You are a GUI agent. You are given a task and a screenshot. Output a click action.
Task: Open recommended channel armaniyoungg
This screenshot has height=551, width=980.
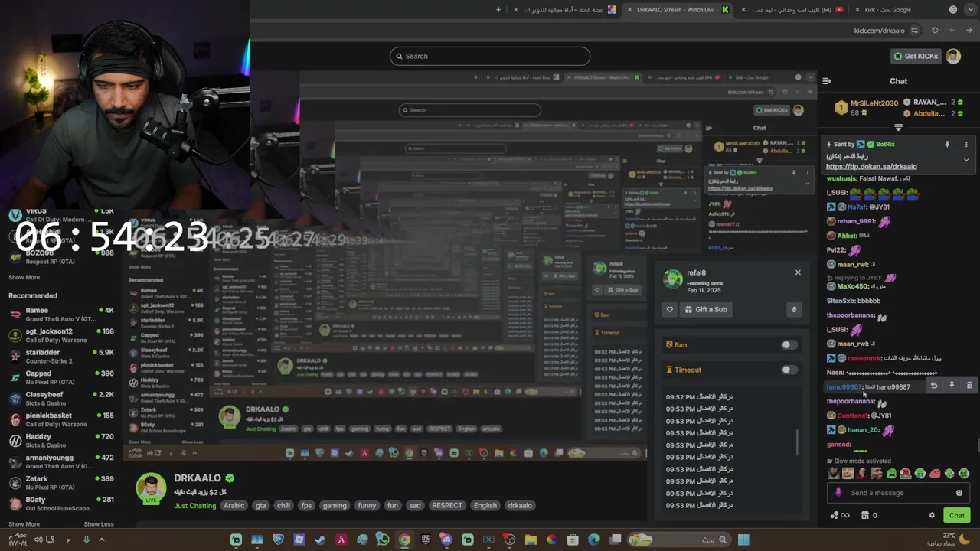pyautogui.click(x=61, y=461)
